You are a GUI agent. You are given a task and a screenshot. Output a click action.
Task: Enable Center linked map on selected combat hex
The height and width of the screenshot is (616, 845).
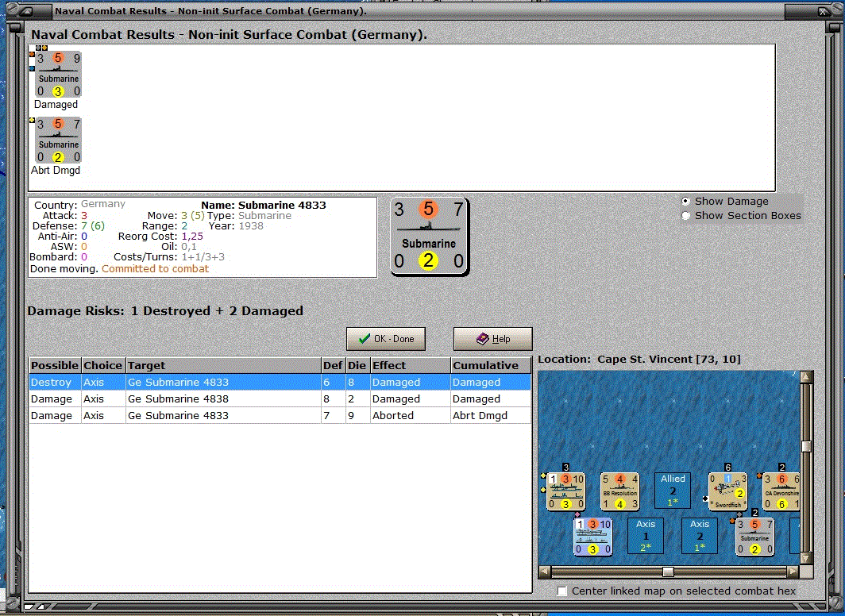pos(562,591)
